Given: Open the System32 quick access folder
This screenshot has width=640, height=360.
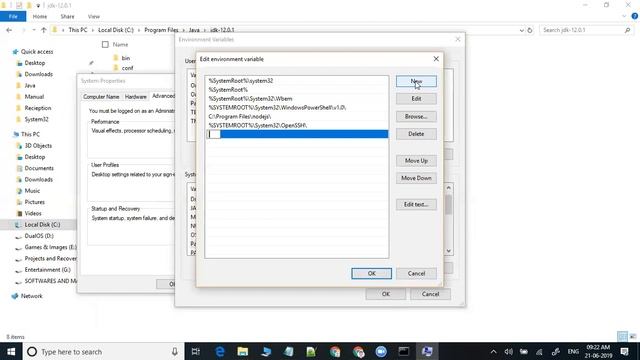Looking at the screenshot, I should tap(36, 120).
